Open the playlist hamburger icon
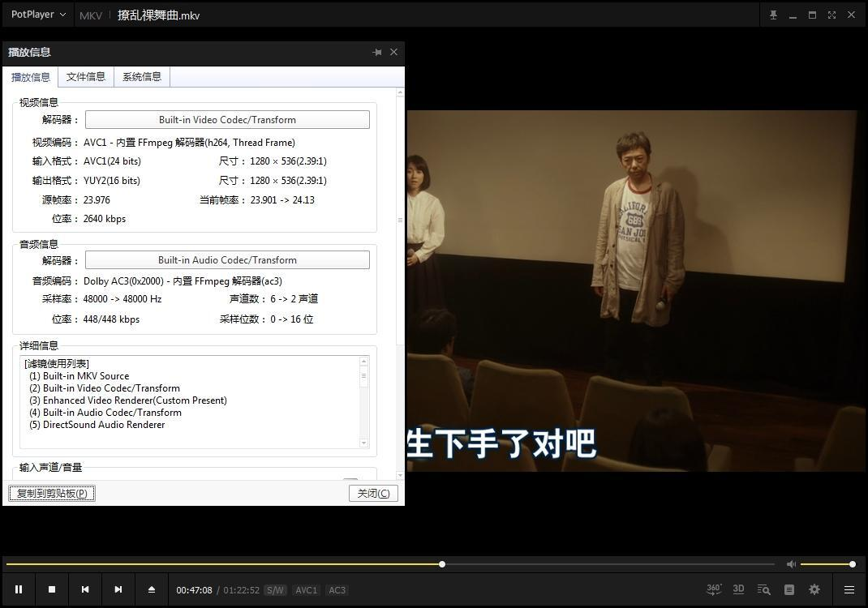The height and width of the screenshot is (608, 868). coord(849,589)
